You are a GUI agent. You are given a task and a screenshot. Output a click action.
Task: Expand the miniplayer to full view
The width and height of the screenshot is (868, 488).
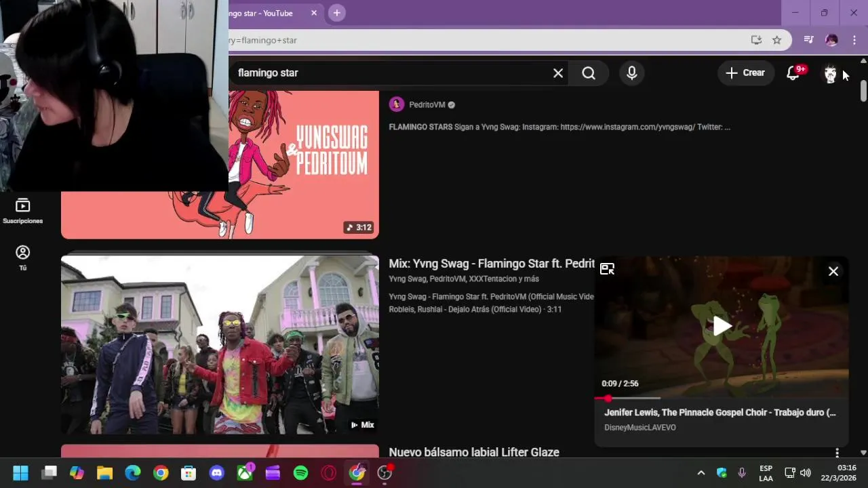pyautogui.click(x=607, y=270)
